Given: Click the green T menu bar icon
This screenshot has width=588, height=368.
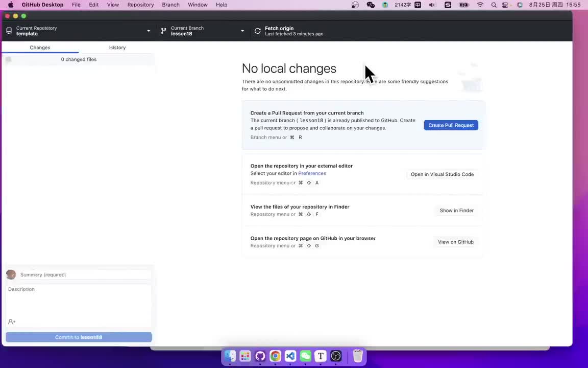Looking at the screenshot, I should [x=385, y=5].
